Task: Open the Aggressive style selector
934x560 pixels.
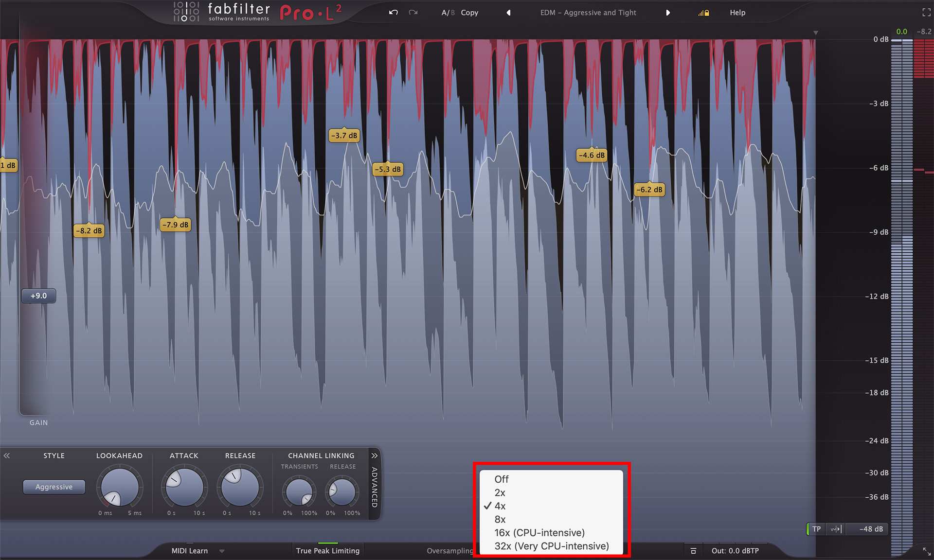Action: tap(54, 487)
